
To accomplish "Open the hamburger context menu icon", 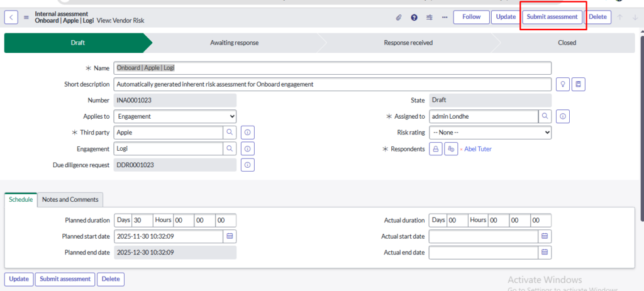I will tap(26, 18).
